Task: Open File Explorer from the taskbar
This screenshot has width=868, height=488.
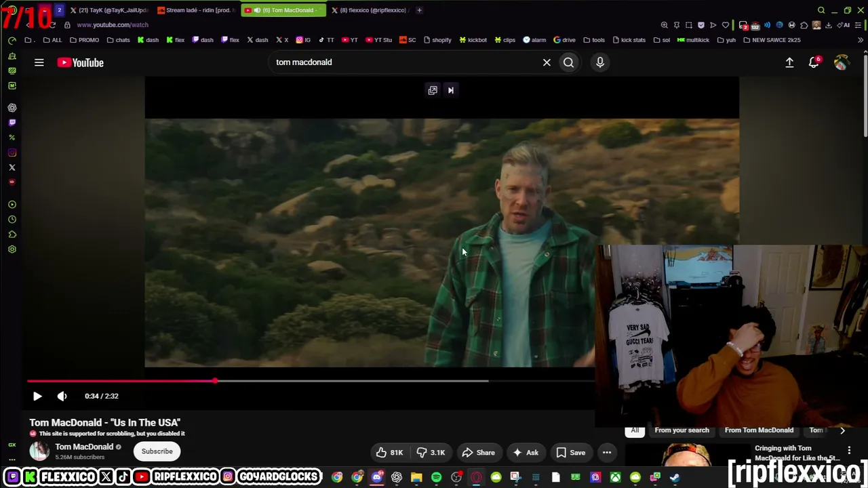Action: [x=416, y=477]
